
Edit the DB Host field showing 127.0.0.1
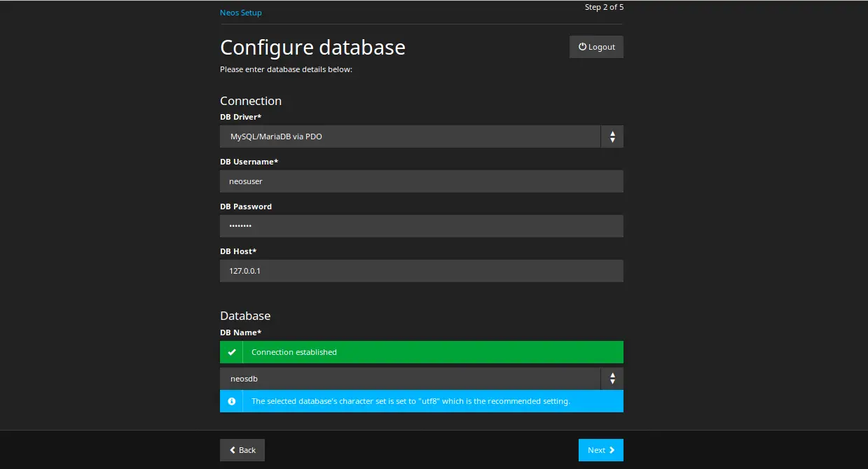(x=422, y=271)
